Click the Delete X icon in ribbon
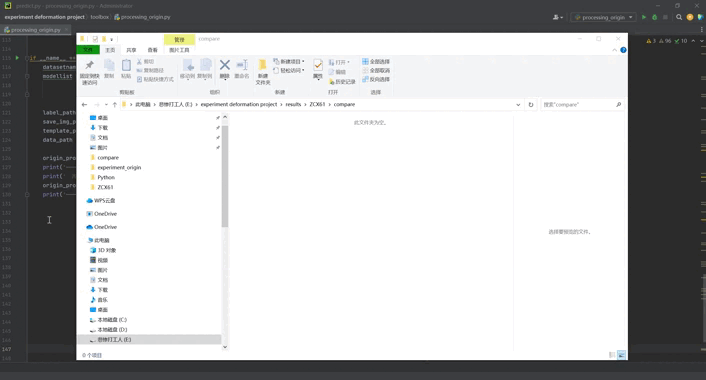Viewport: 706px width, 380px height. tap(225, 65)
